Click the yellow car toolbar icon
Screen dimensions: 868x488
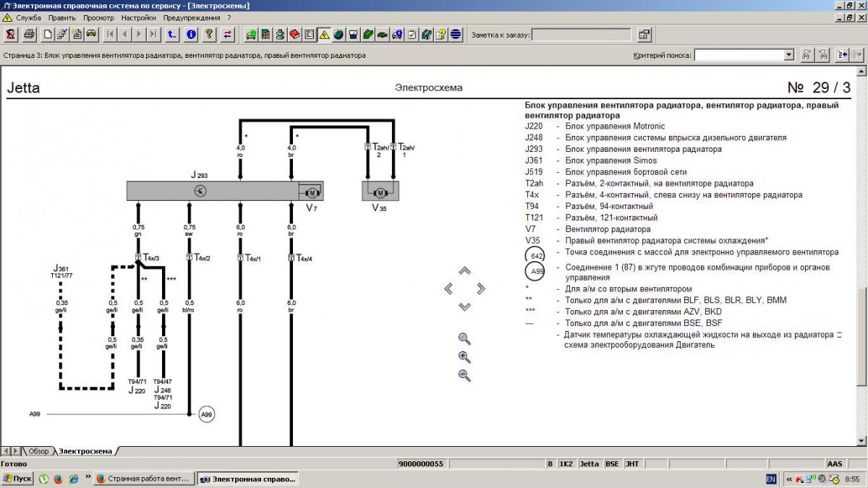pyautogui.click(x=91, y=34)
